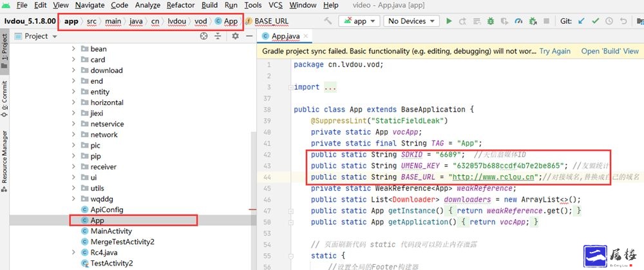Start debugging with the green bug icon

[490, 21]
